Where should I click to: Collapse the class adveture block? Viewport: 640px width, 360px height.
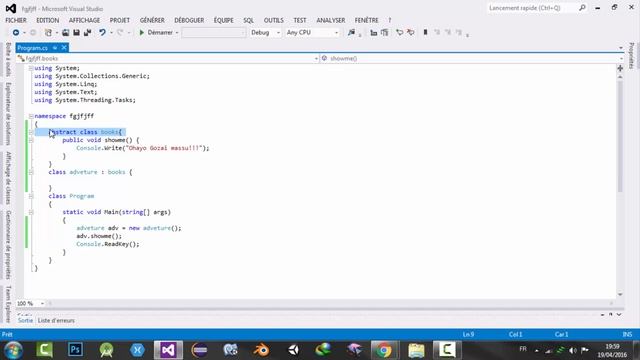coord(31,172)
